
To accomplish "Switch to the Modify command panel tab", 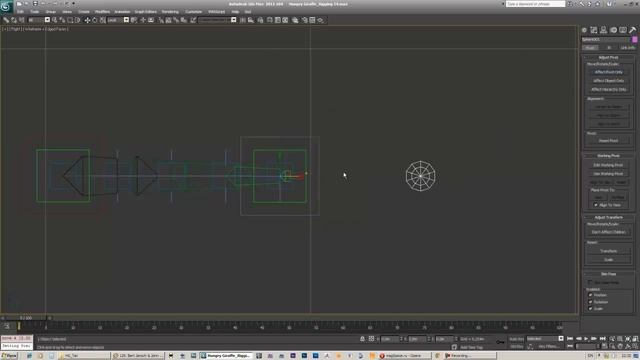I will click(x=594, y=30).
